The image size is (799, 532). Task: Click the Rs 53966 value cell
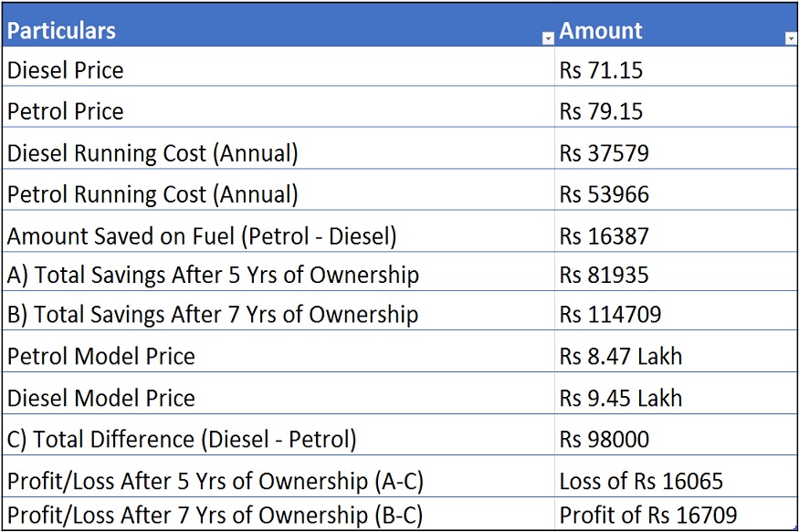click(604, 194)
